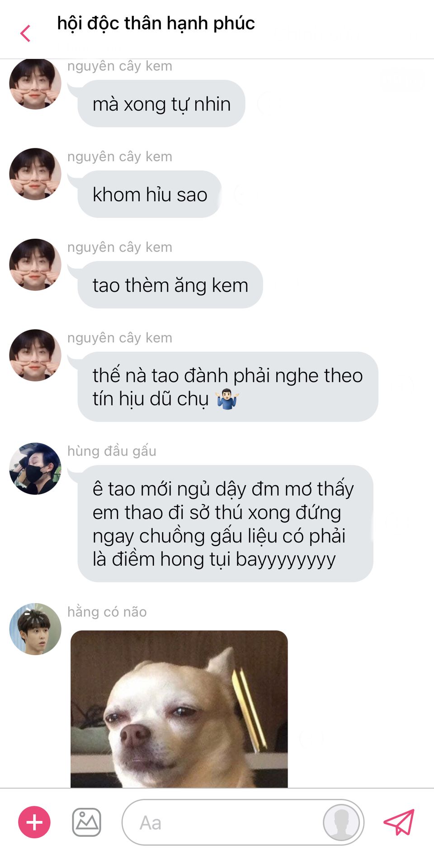Open group title hội độc thân hạnh phúc
This screenshot has width=434, height=868.
pyautogui.click(x=156, y=23)
